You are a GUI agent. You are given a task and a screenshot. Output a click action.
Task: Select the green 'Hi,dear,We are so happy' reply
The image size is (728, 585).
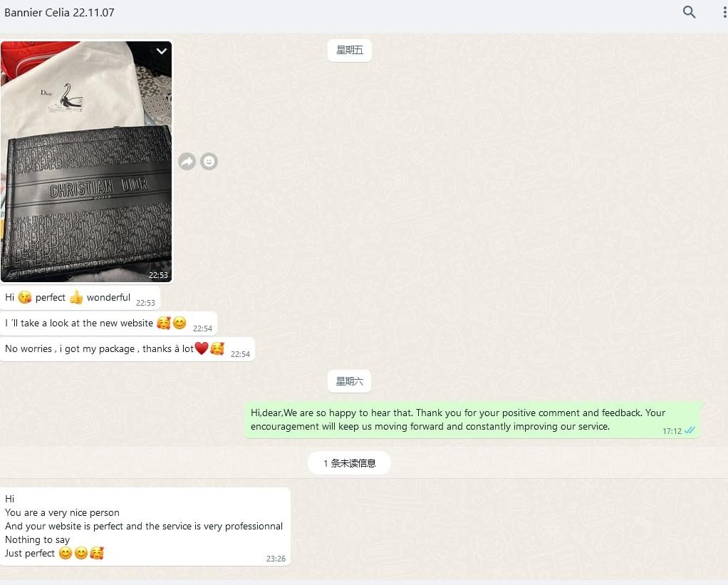coord(472,420)
